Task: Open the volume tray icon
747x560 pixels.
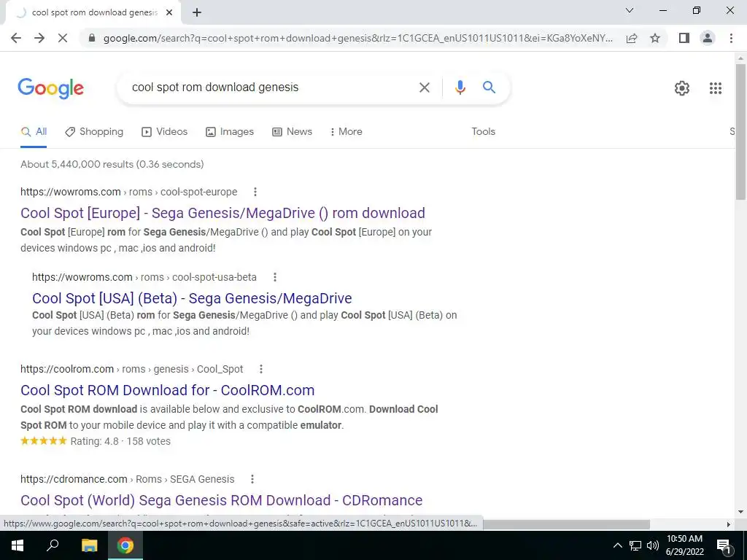Action: pos(653,545)
